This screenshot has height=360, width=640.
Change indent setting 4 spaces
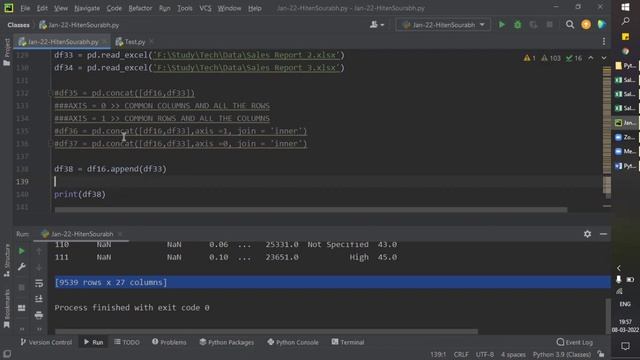coord(513,354)
